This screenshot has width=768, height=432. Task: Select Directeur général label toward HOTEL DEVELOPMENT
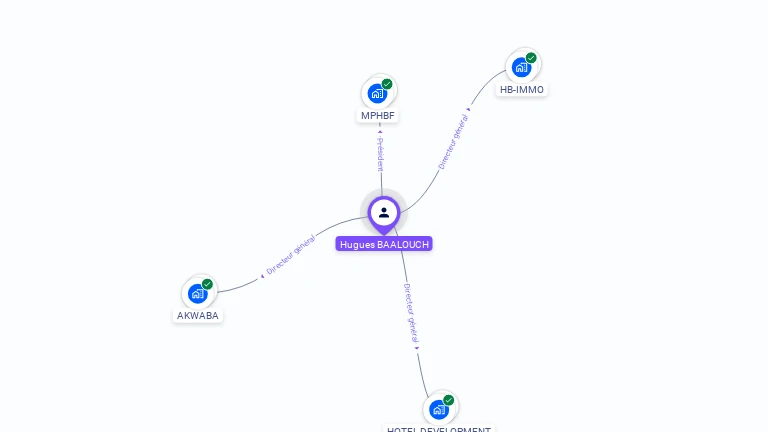pyautogui.click(x=411, y=312)
